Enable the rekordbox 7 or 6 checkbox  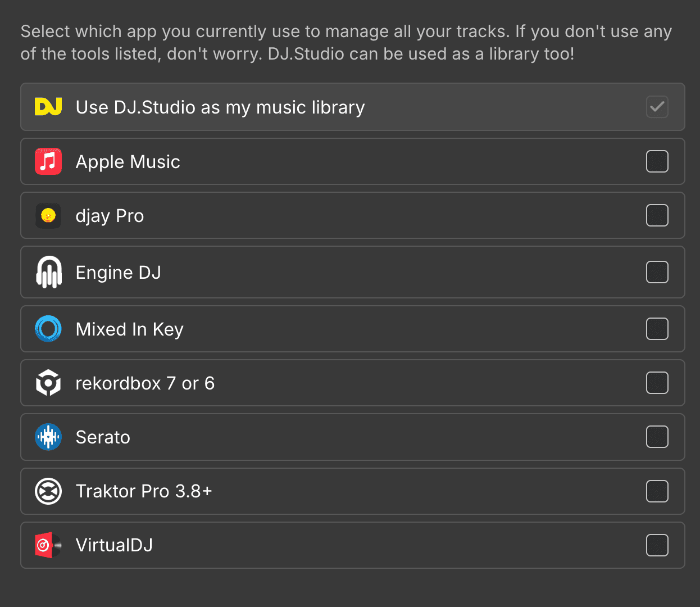click(x=657, y=383)
